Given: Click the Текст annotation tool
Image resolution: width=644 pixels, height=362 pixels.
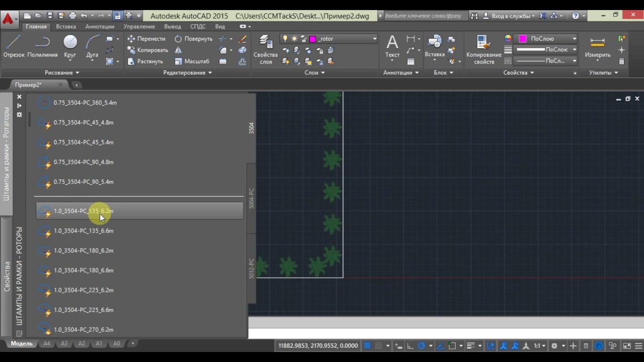Looking at the screenshot, I should click(x=392, y=47).
